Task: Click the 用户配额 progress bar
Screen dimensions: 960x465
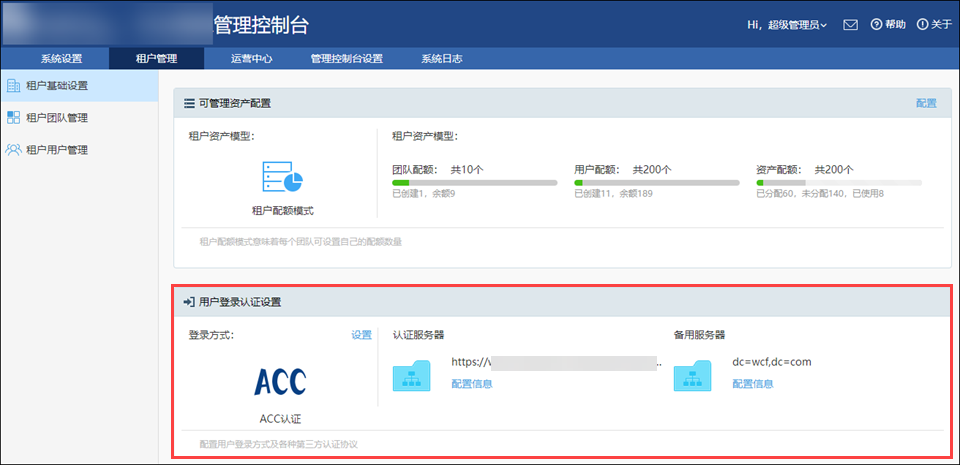Action: [x=656, y=183]
